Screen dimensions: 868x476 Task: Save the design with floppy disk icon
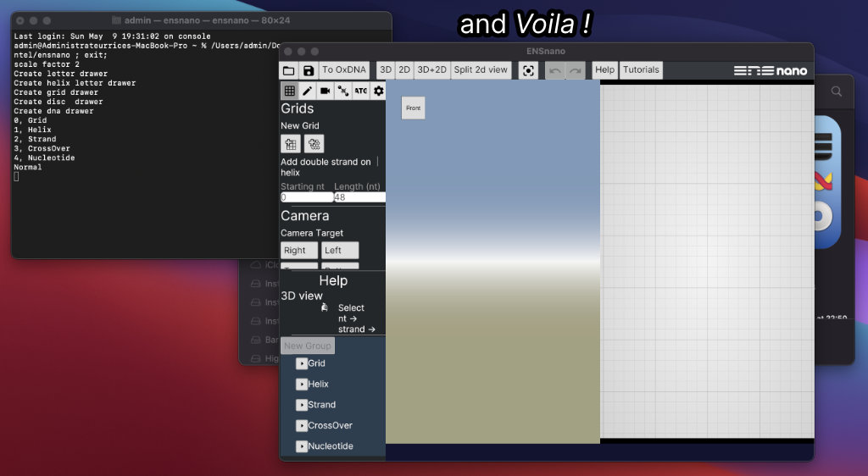point(309,70)
